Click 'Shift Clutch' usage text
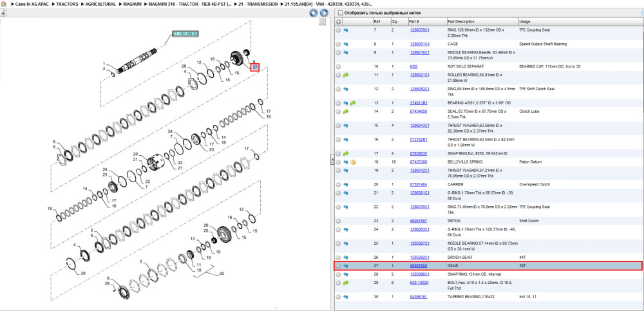Viewport: 644px width, 311px height. 528,221
